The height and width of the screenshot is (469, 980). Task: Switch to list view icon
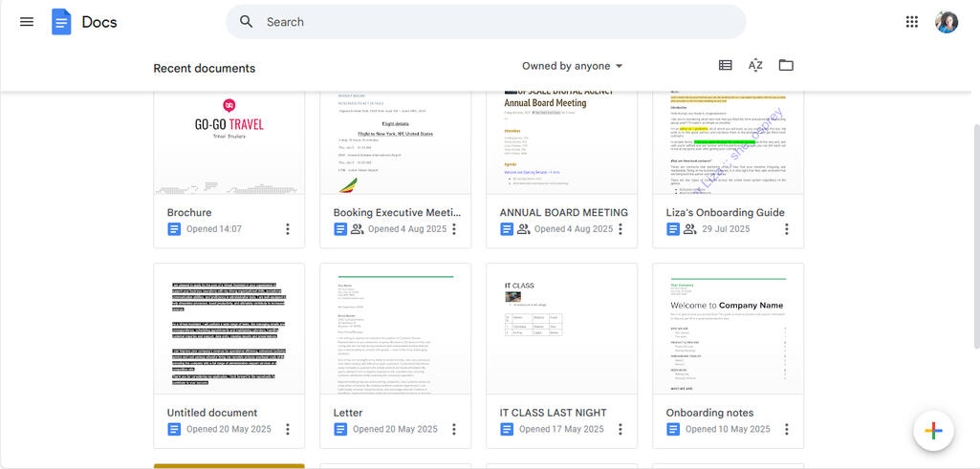click(x=725, y=65)
